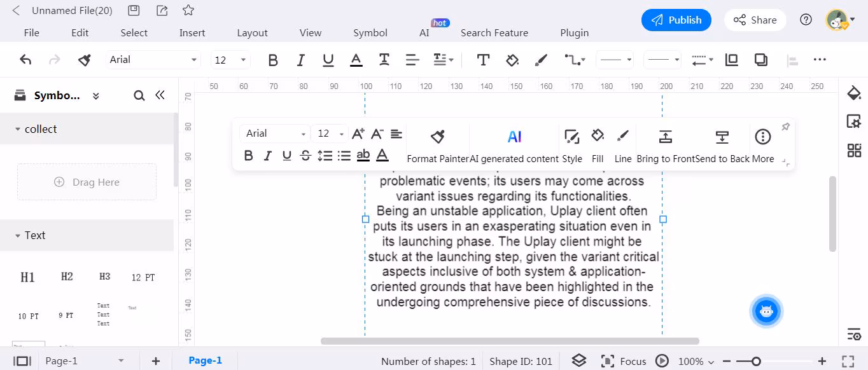Click Search Feature
Image resolution: width=868 pixels, height=370 pixels.
[x=494, y=32]
